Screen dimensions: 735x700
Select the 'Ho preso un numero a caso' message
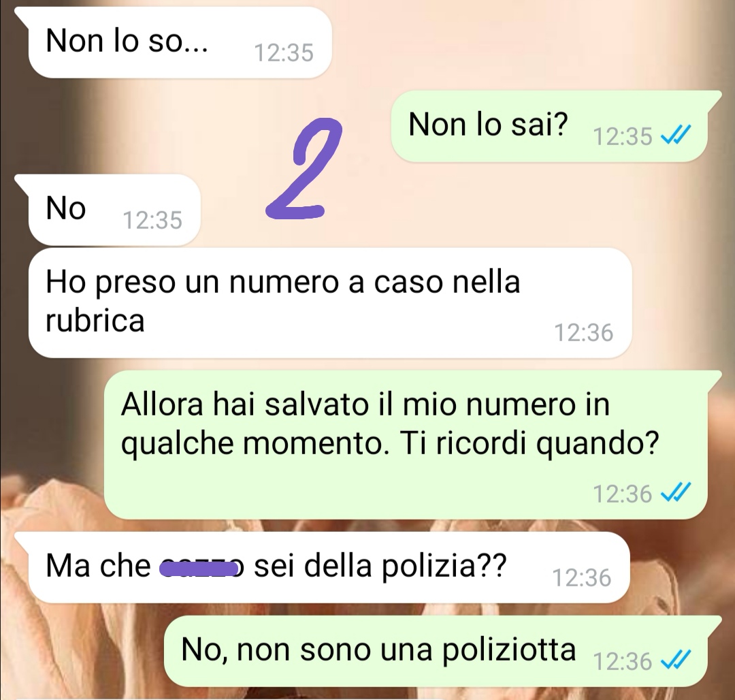330,302
